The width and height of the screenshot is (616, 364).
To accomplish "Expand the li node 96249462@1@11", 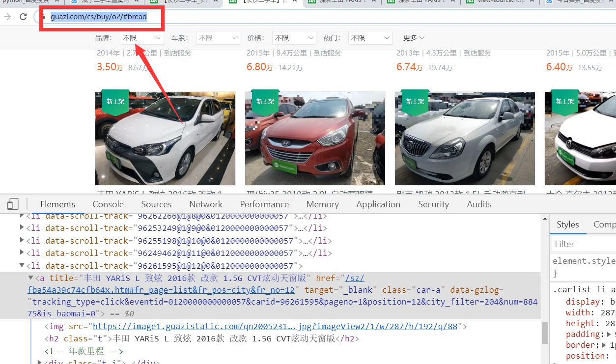I will tap(22, 253).
